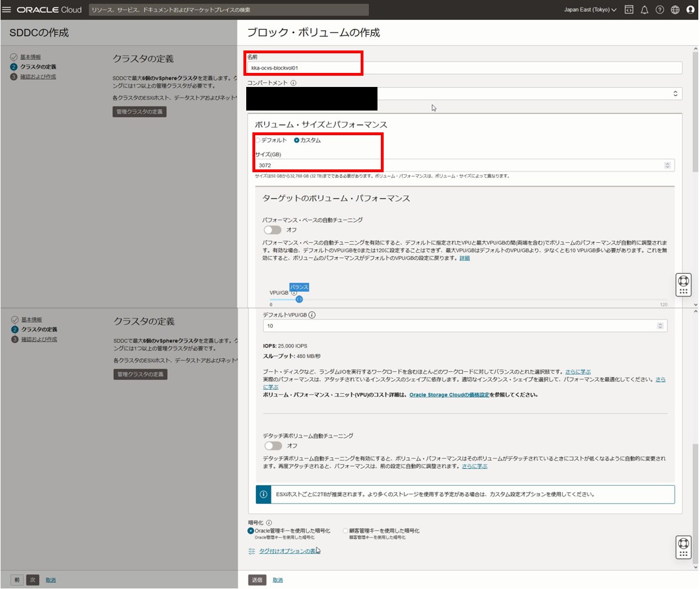Expand the コンパートメント selection dropdown
This screenshot has width=700, height=589.
(x=675, y=94)
